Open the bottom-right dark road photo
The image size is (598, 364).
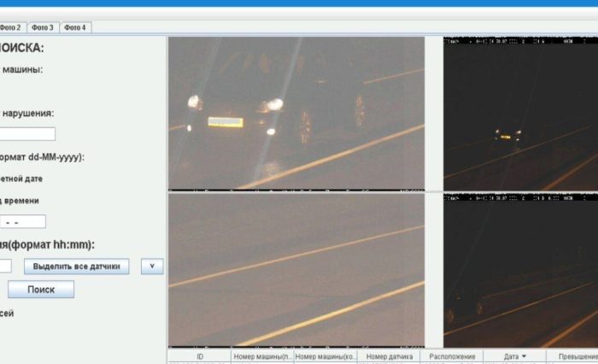[x=520, y=270]
